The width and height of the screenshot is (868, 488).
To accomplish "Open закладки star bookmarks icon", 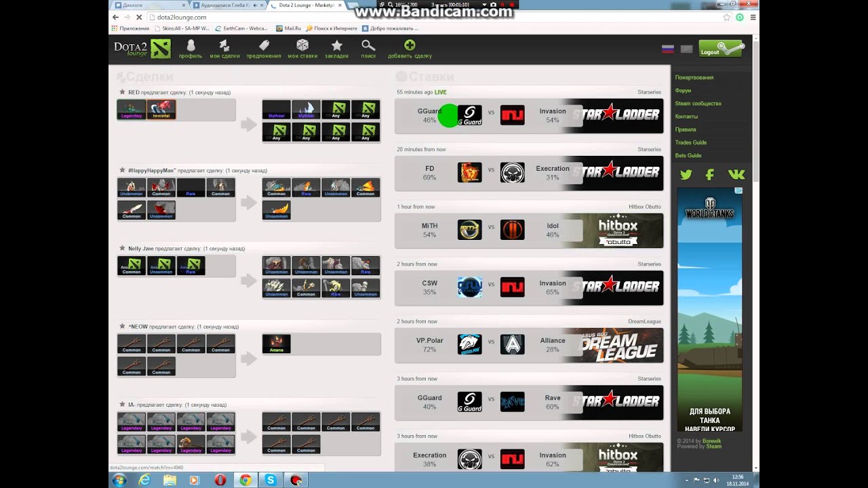I will [336, 49].
